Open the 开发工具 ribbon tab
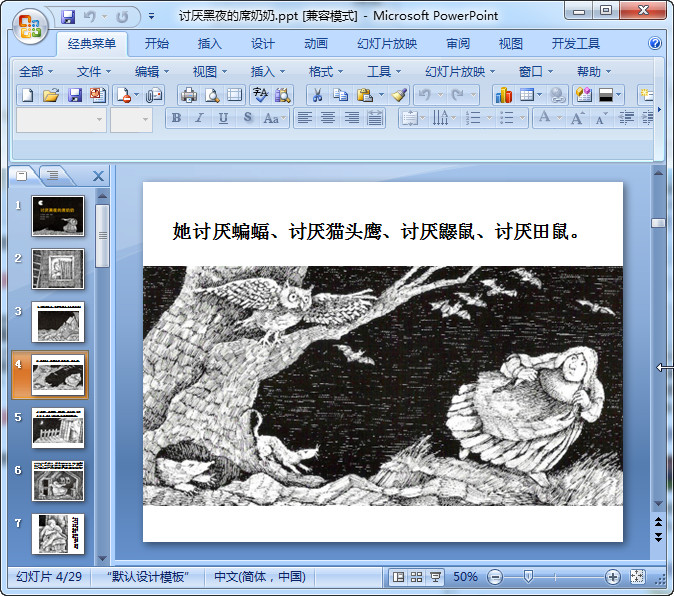Viewport: 674px width, 596px height. [576, 43]
